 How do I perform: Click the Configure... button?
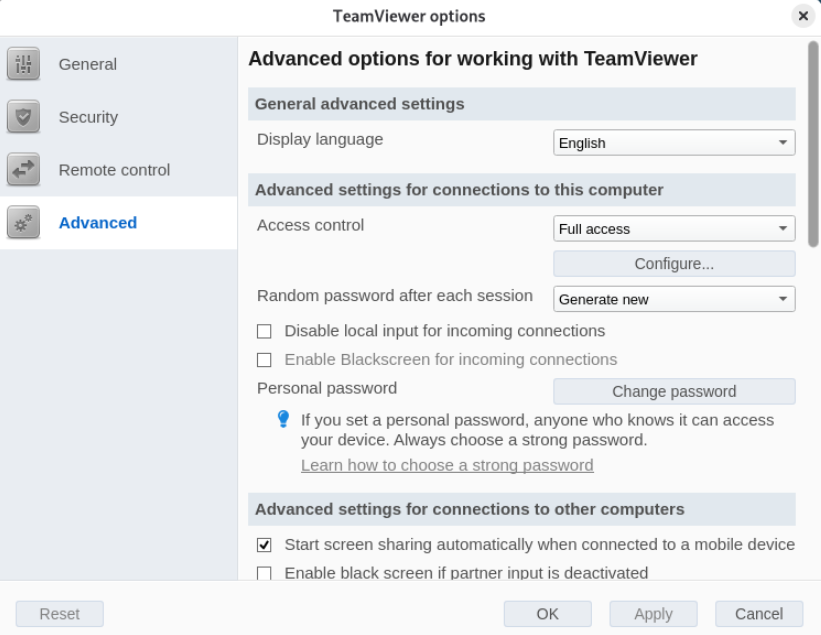(x=674, y=264)
